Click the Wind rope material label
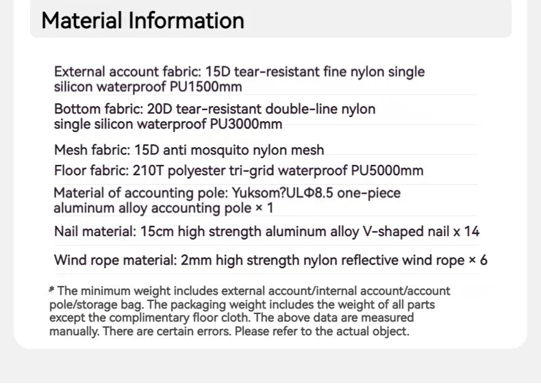541x392 pixels. point(115,260)
